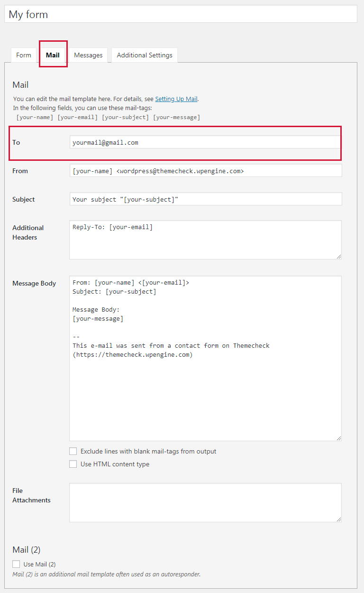Toggle the Use Mail (2) checkbox
Screen dimensions: 364x593
17,564
